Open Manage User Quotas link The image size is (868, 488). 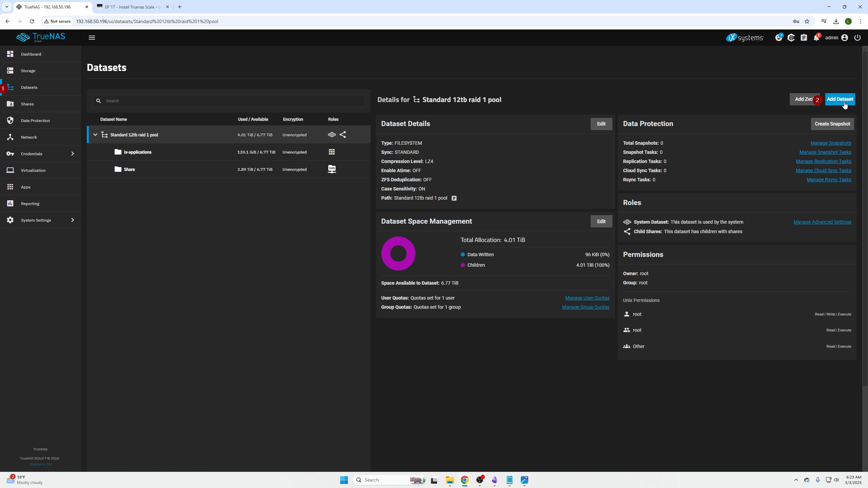point(587,298)
